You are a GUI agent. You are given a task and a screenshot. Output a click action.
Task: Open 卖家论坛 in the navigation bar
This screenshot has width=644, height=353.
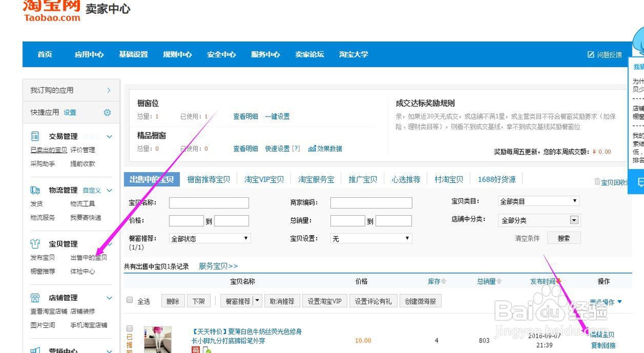click(x=310, y=54)
